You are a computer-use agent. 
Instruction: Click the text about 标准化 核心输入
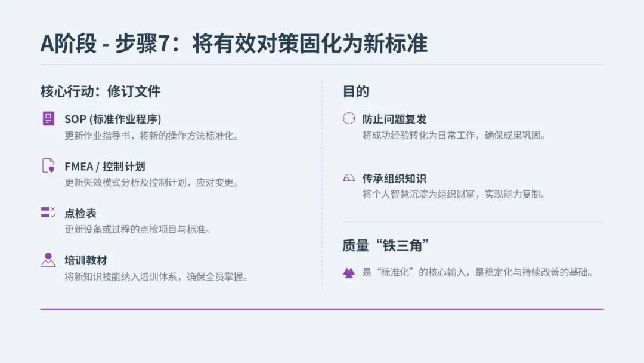tap(477, 272)
